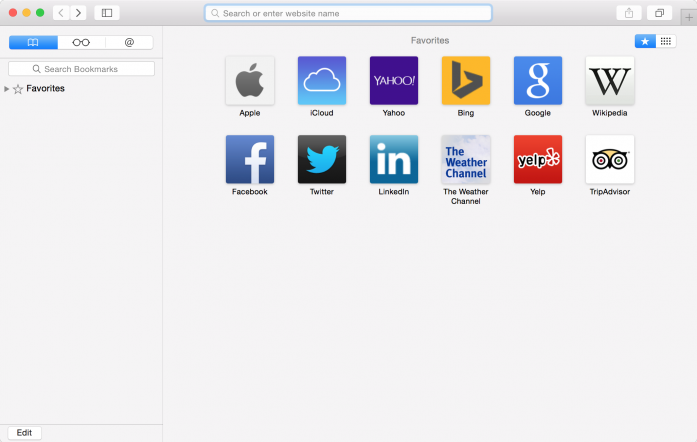
Task: Switch to the Shared Links @ tab
Action: (x=129, y=42)
